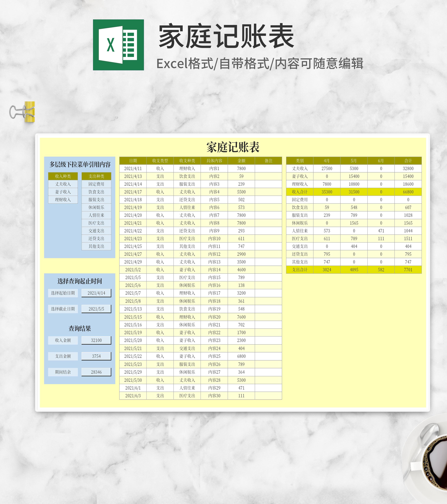Click the 家庭记账表 sheet title
Image resolution: width=447 pixels, height=504 pixels.
(233, 147)
